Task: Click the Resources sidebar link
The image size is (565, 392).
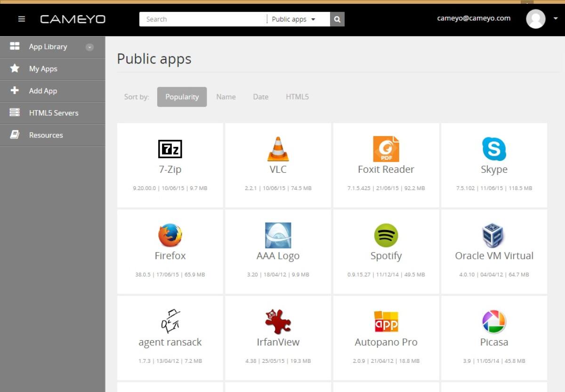Action: pos(46,135)
